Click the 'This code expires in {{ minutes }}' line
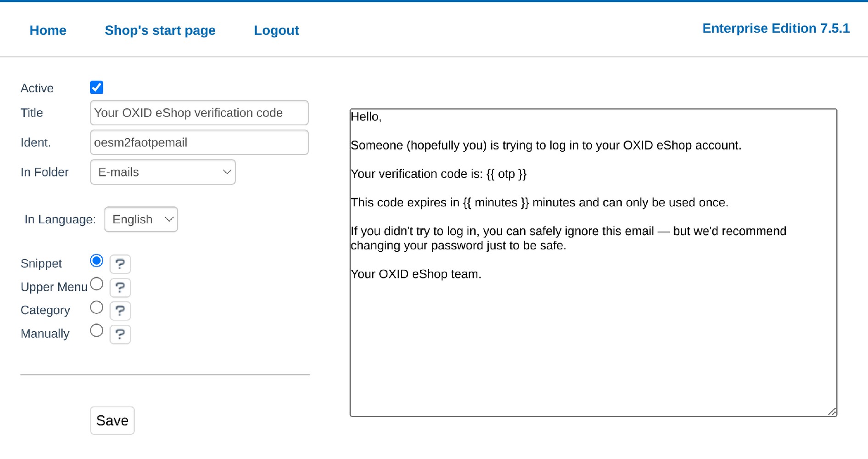Viewport: 868px width, 459px height. [539, 203]
